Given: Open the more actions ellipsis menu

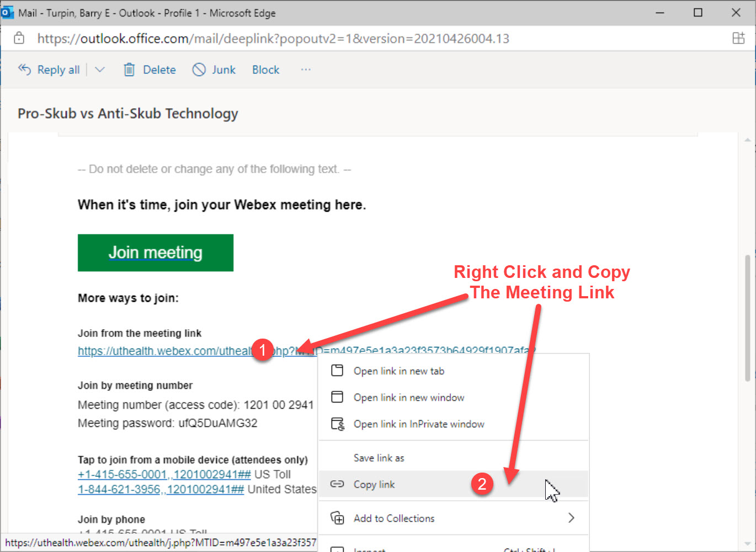Looking at the screenshot, I should point(306,69).
